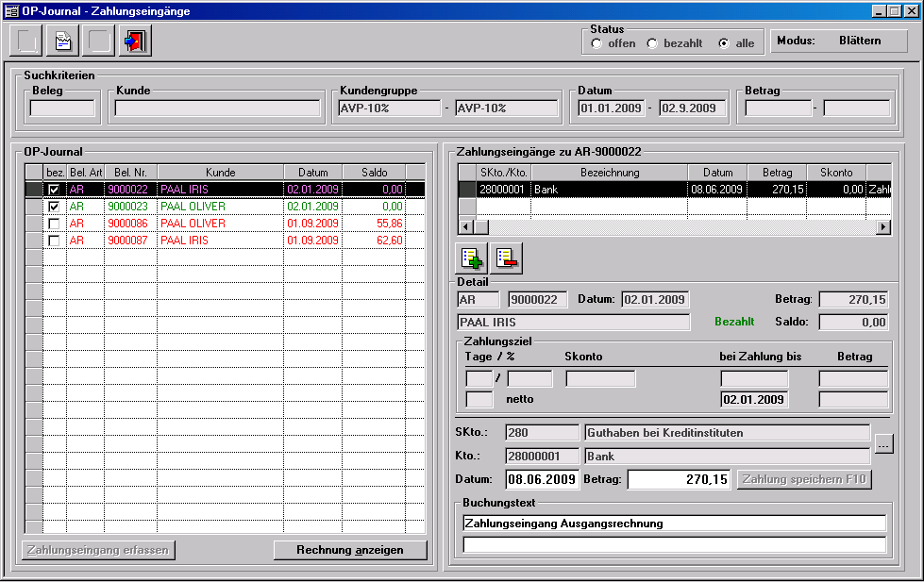924x582 pixels.
Task: Click the first Buchungstext input field
Action: point(674,524)
